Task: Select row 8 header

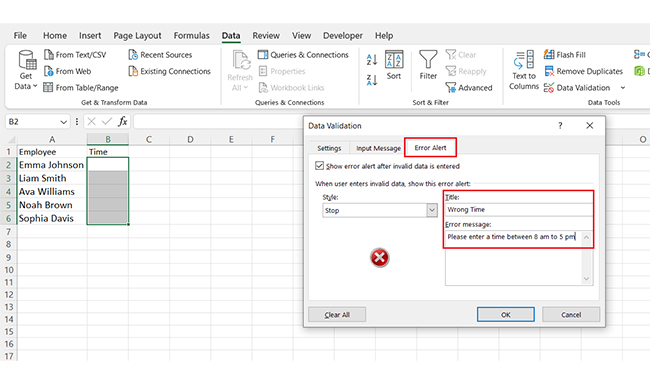Action: [x=8, y=244]
